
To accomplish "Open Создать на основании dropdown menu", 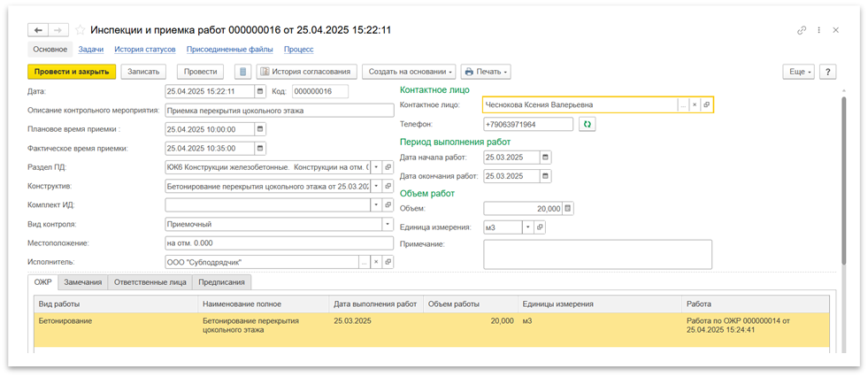I will (410, 72).
